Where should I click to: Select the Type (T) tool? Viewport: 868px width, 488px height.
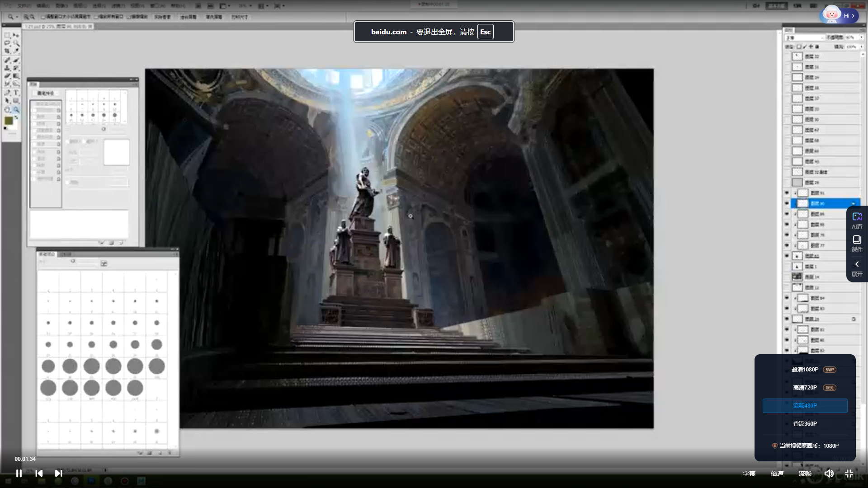point(16,93)
